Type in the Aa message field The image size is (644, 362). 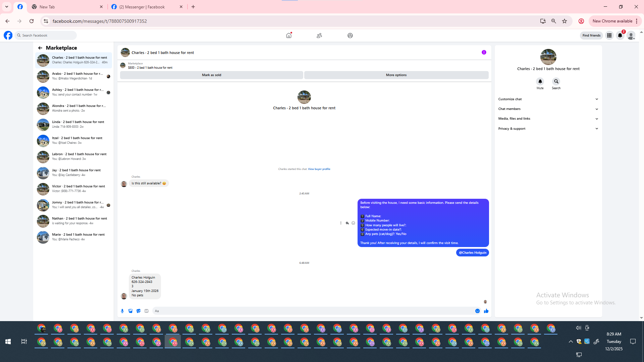click(x=312, y=311)
